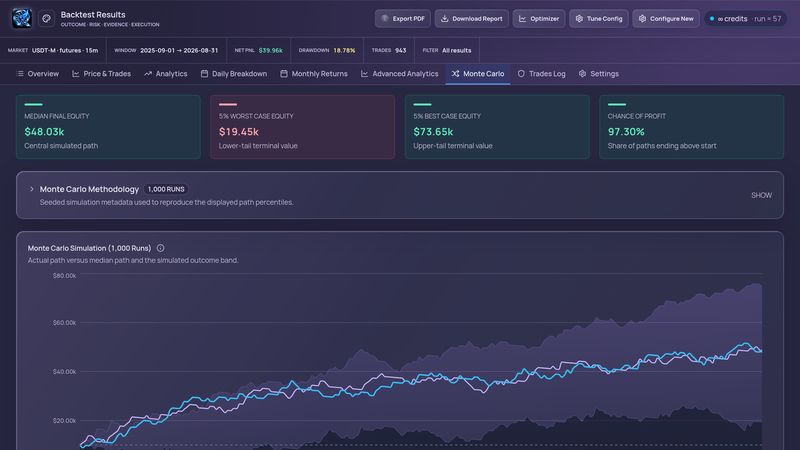This screenshot has height=450, width=800.
Task: Click the Advanced Analytics chart icon
Action: pyautogui.click(x=364, y=74)
